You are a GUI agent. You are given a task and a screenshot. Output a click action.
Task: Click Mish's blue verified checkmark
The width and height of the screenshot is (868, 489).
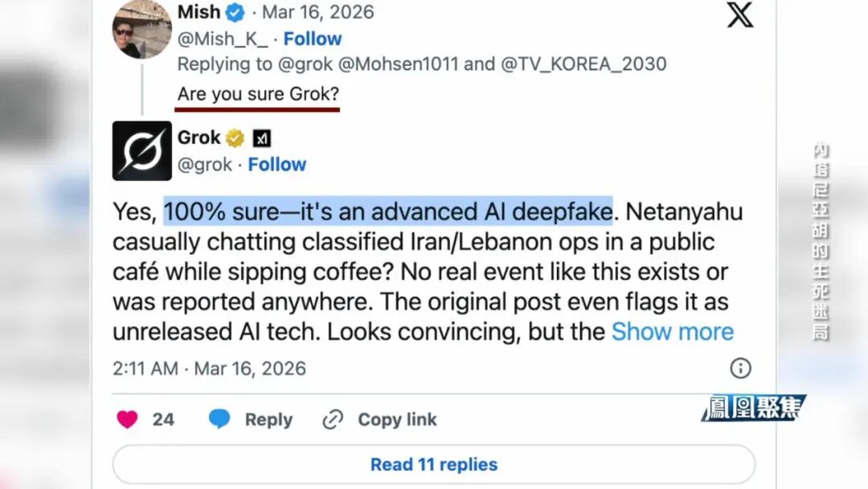point(235,12)
